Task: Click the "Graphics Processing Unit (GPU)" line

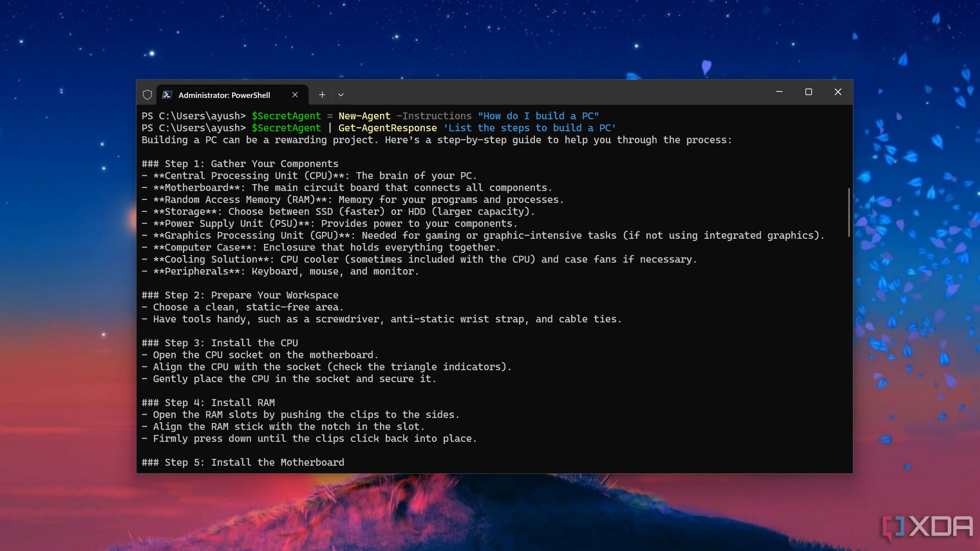Action: click(x=483, y=235)
